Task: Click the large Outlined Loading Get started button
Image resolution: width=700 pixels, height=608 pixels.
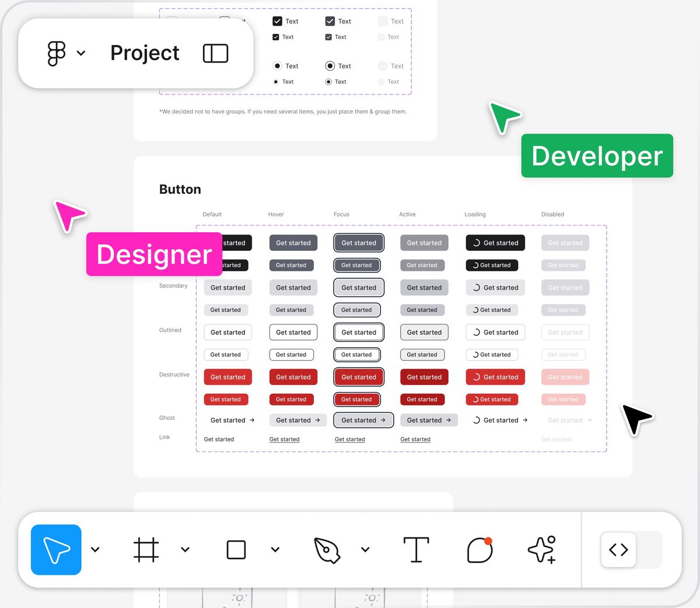Action: pyautogui.click(x=495, y=333)
